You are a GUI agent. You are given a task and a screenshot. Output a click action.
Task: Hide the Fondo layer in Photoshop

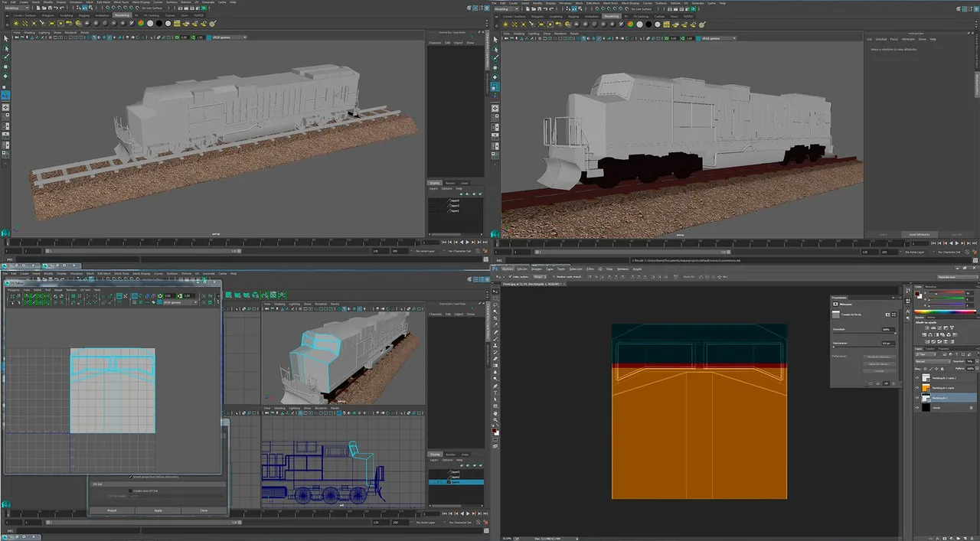click(x=917, y=408)
